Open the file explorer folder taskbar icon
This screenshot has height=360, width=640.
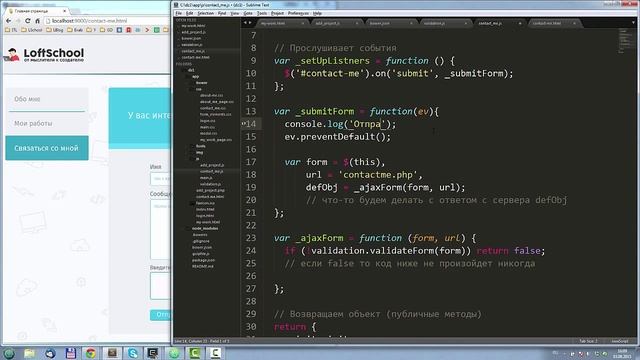29,353
